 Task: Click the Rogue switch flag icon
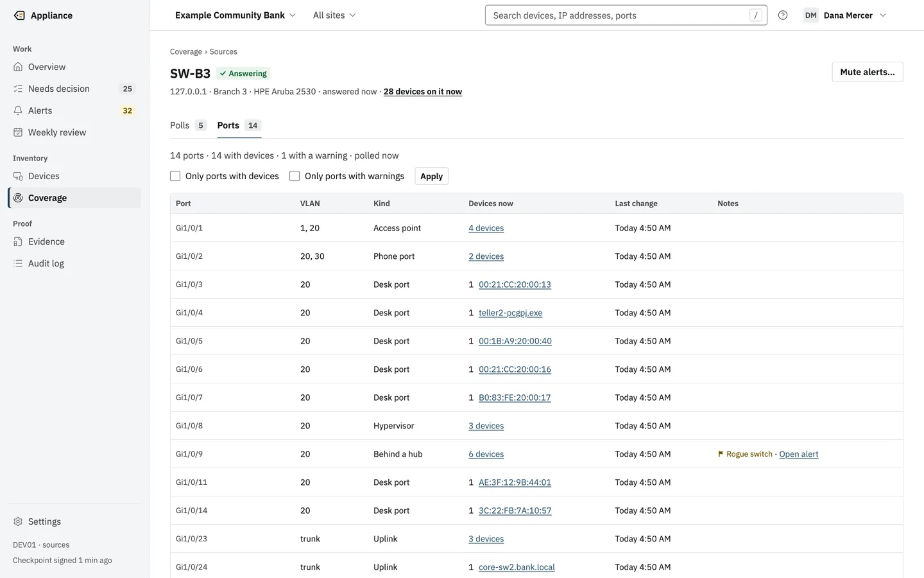[721, 454]
